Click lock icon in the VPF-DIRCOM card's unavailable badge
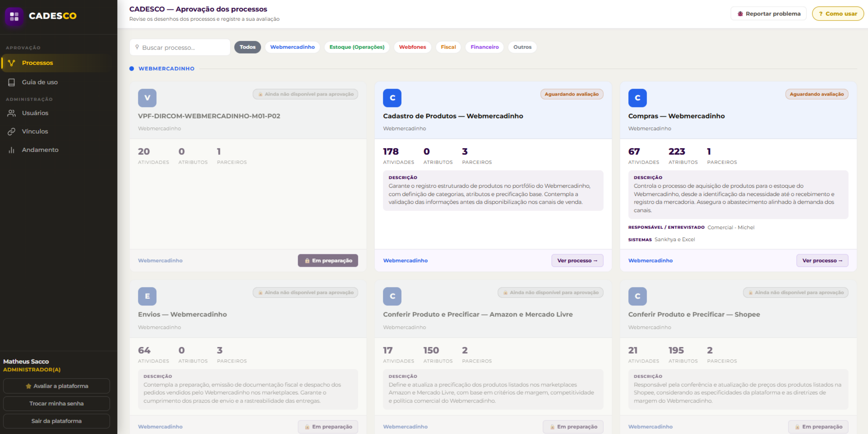Image resolution: width=868 pixels, height=434 pixels. tap(260, 94)
